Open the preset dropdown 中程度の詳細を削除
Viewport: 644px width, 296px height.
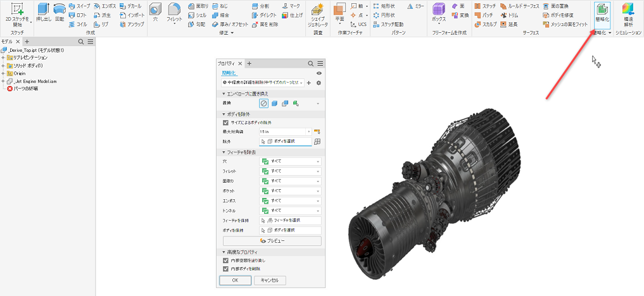(x=262, y=83)
